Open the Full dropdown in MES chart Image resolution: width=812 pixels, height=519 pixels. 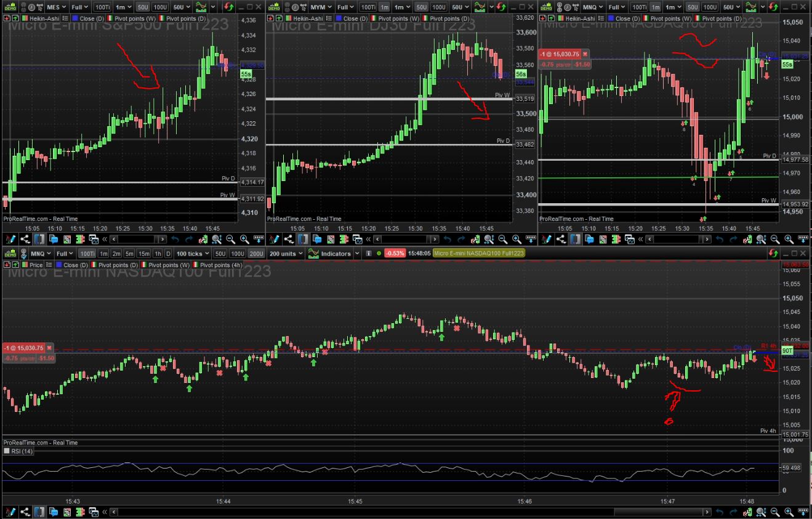coord(80,7)
